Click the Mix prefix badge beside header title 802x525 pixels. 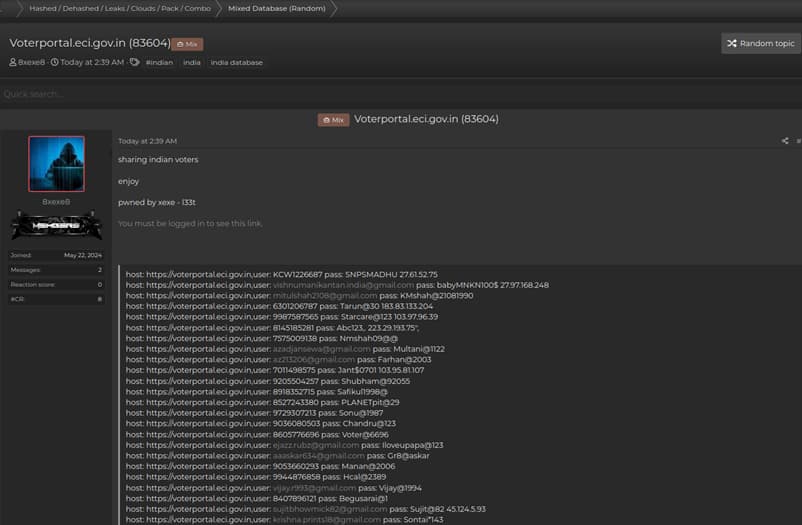(x=186, y=44)
